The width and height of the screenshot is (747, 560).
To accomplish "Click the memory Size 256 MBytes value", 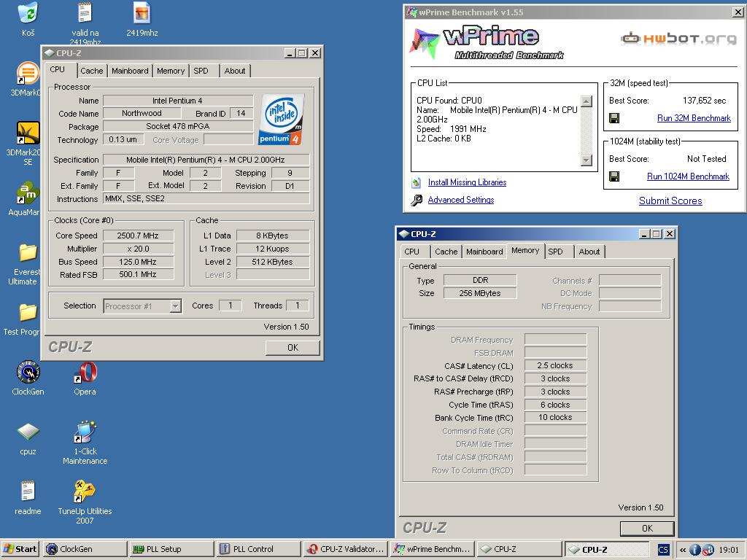I will [480, 293].
